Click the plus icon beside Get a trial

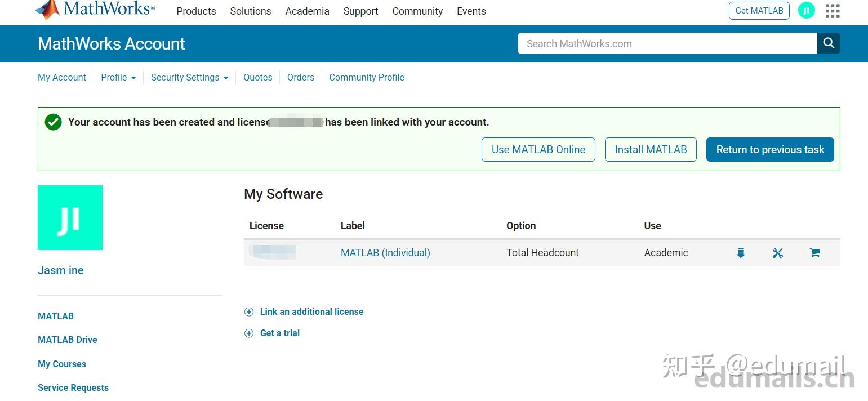[249, 333]
